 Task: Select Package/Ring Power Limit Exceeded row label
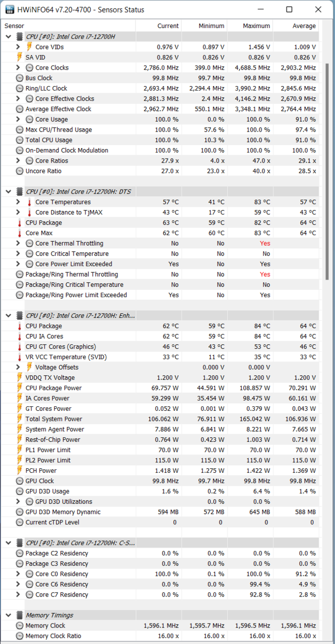[x=76, y=295]
